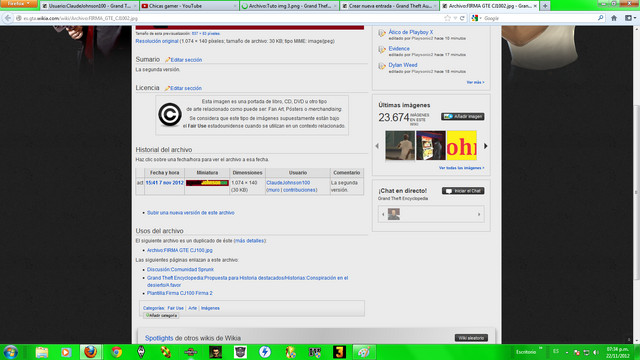Click Iniciar el Chat button
The width and height of the screenshot is (640, 360).
tap(463, 191)
